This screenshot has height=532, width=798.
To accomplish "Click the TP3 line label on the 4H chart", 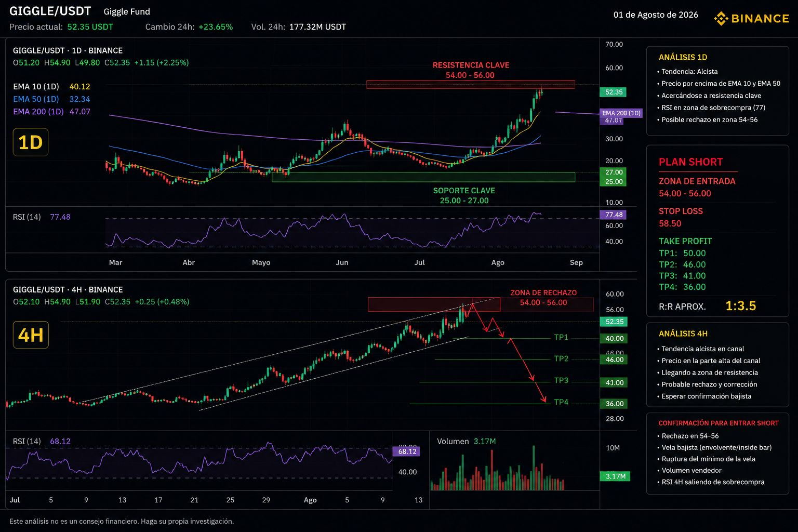I will tap(561, 380).
